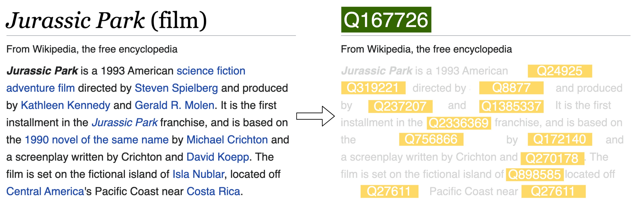Select the green Q167726 title label

point(386,20)
